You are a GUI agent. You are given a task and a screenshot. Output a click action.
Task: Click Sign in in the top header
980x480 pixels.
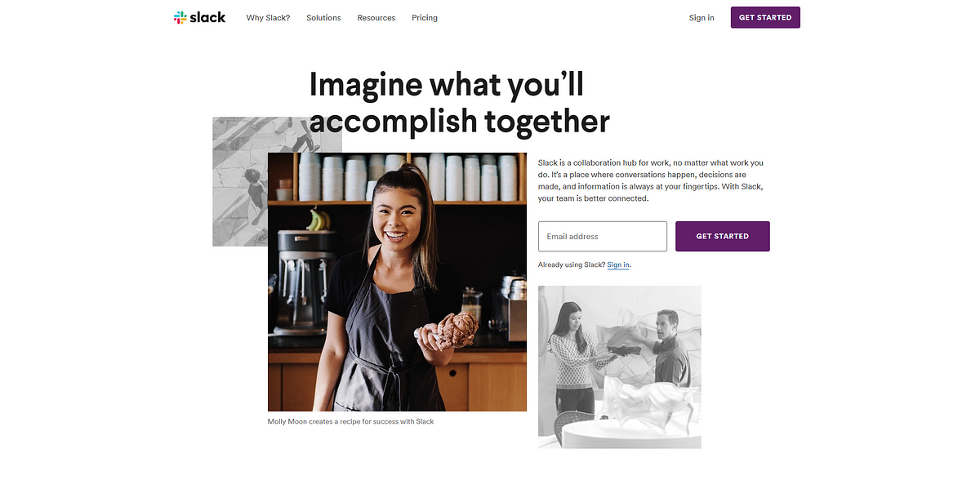point(702,18)
